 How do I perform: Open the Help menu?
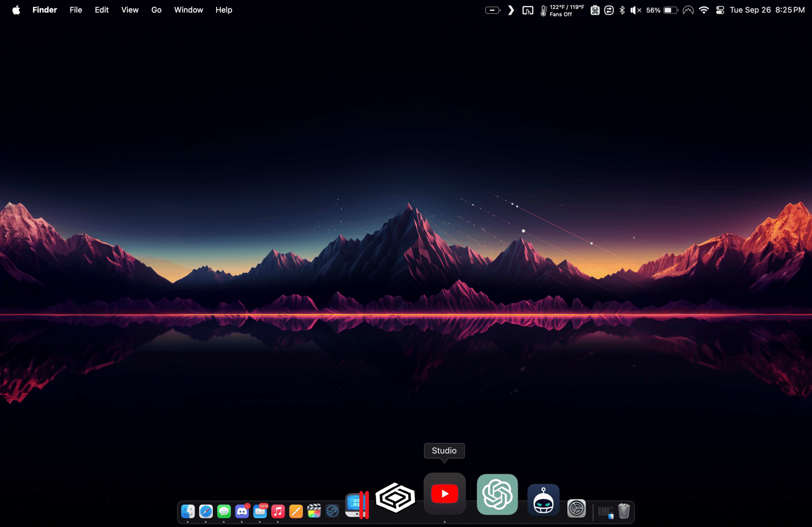click(224, 10)
